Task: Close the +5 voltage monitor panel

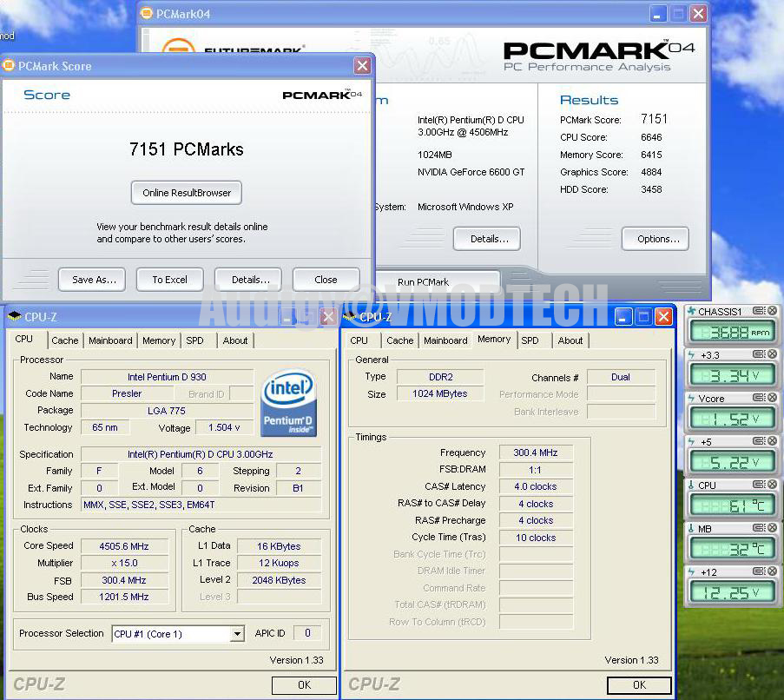Action: tap(773, 441)
